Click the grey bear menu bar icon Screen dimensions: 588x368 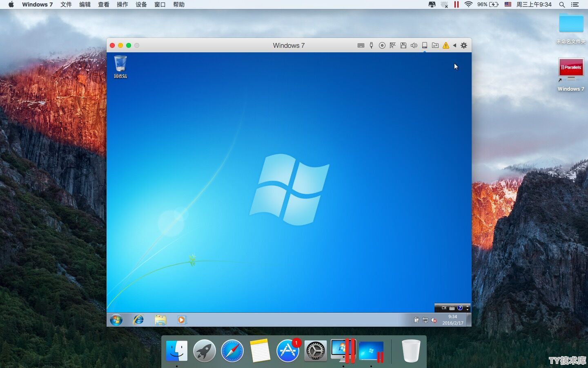[x=444, y=4]
